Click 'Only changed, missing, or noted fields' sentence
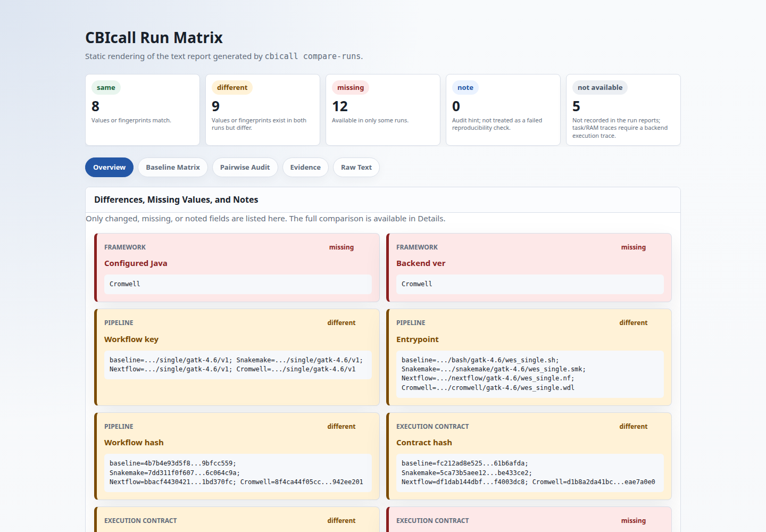 [x=265, y=219]
